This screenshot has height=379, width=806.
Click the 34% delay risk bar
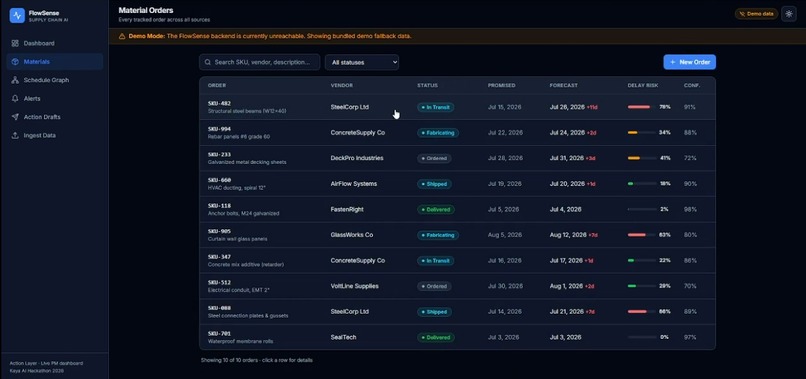pyautogui.click(x=642, y=133)
